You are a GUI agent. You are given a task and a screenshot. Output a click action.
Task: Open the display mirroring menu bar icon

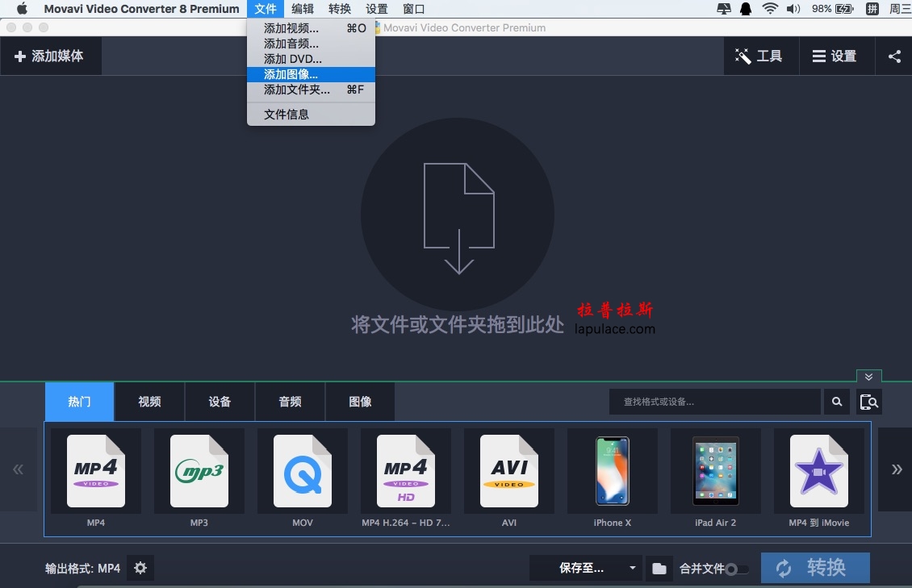pyautogui.click(x=724, y=9)
